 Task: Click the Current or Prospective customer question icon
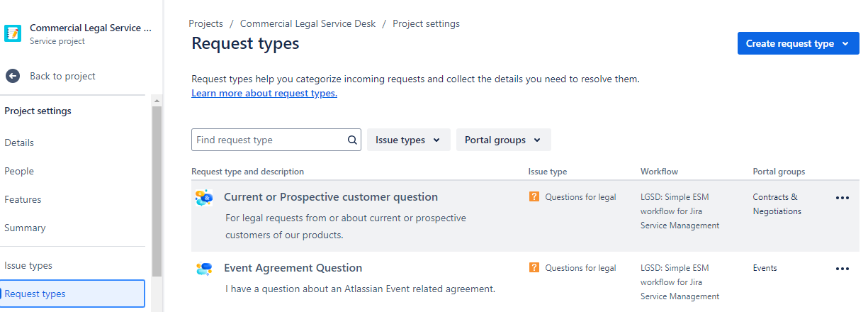[x=204, y=198]
